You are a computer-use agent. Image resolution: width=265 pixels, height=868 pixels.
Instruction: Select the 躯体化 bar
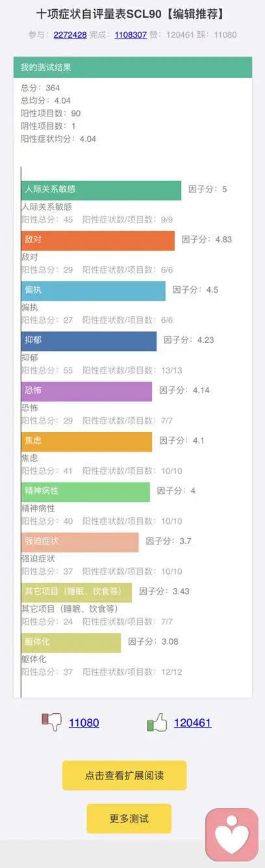(71, 642)
